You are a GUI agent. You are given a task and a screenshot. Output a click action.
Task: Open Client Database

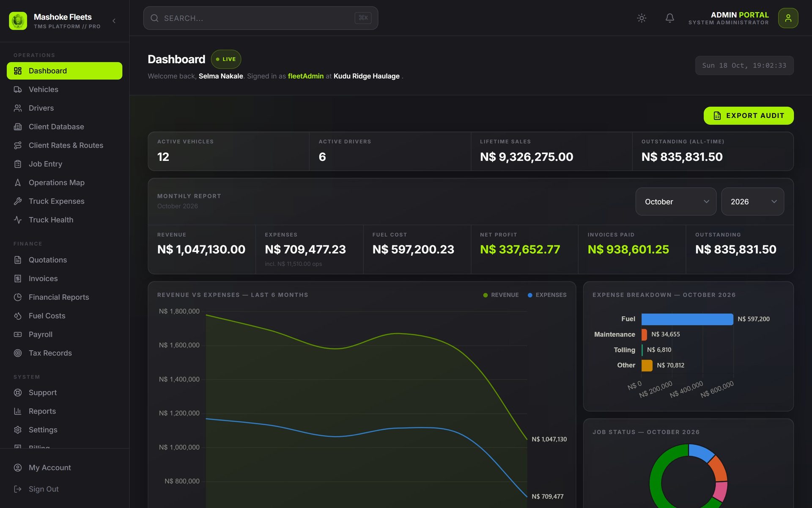point(64,127)
